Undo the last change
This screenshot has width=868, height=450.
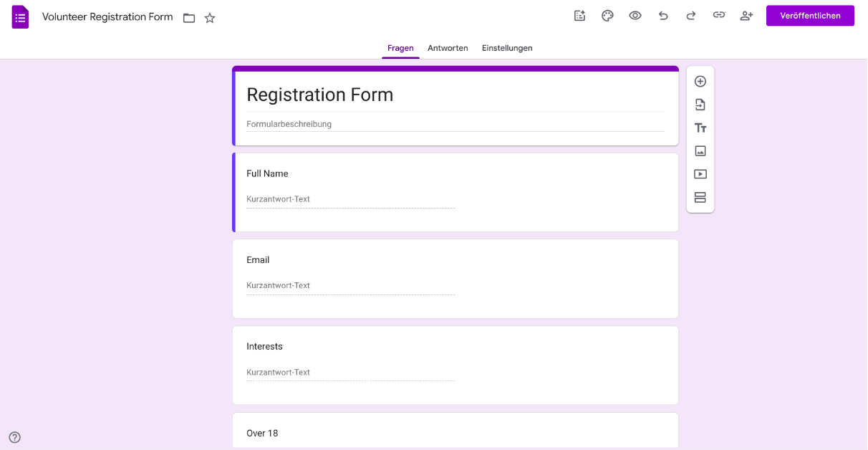pos(663,15)
